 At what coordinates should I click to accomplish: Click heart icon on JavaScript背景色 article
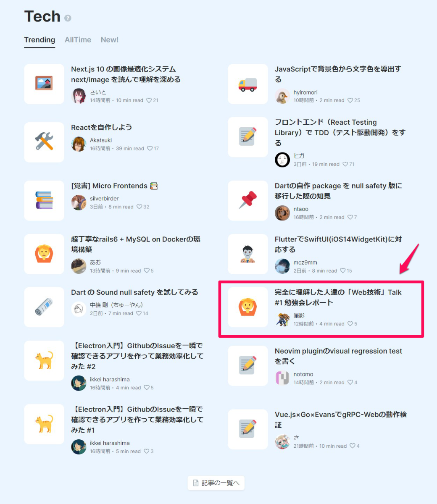(350, 100)
